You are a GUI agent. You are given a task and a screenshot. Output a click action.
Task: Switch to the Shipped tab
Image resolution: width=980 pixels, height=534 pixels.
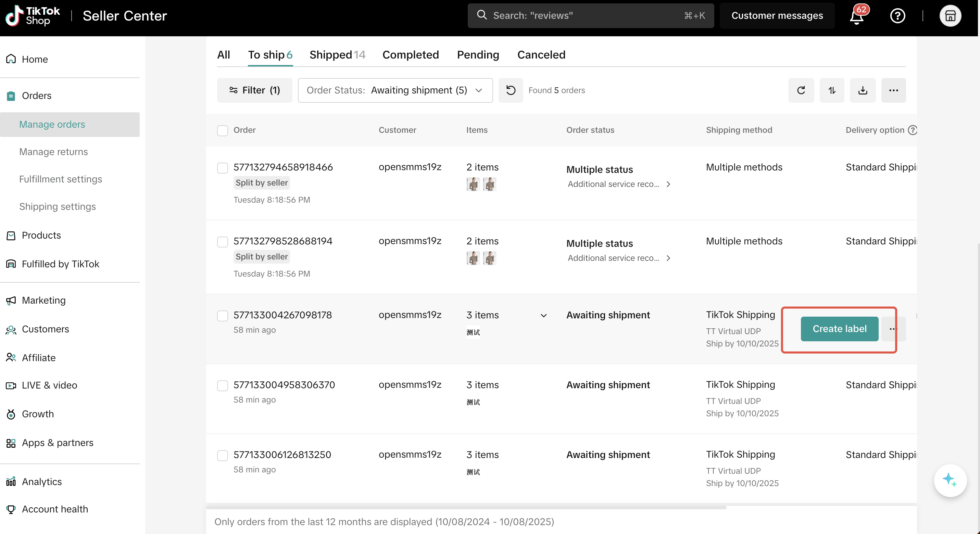click(x=337, y=55)
